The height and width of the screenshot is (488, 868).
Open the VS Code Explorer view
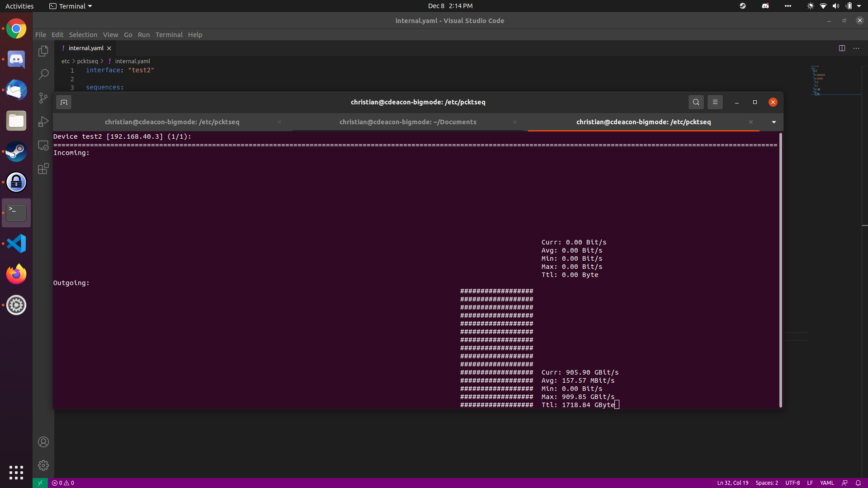point(43,51)
